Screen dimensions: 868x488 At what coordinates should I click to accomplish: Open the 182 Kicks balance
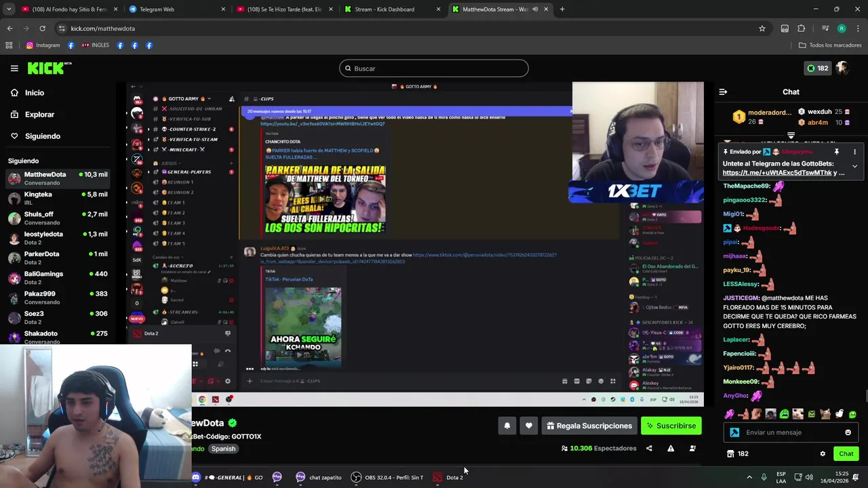coord(817,68)
